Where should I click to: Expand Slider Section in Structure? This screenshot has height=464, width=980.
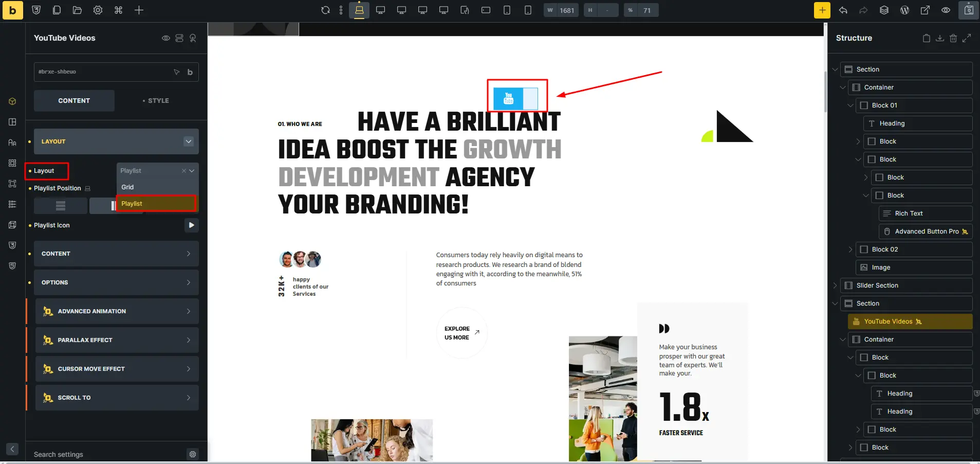[x=835, y=285]
